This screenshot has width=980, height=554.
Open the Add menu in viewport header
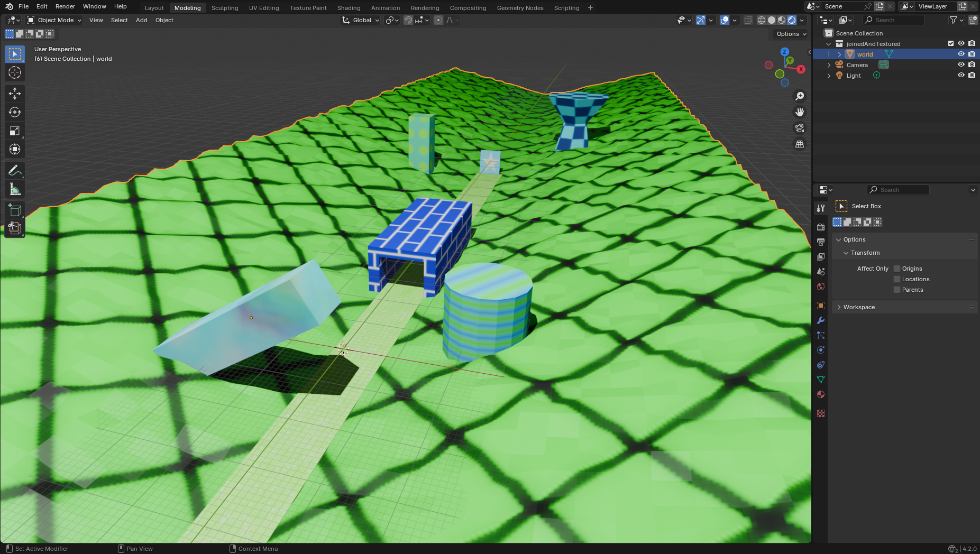coord(141,20)
